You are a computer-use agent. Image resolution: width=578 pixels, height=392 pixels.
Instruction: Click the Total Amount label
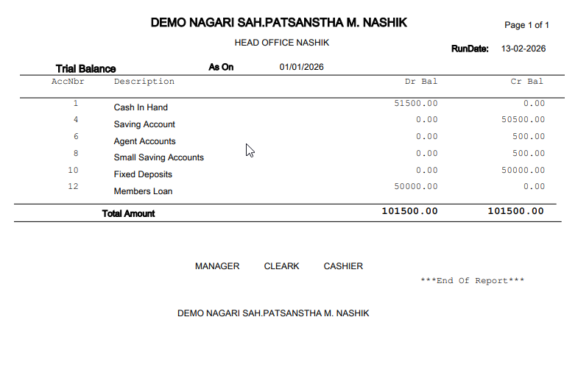tap(128, 213)
